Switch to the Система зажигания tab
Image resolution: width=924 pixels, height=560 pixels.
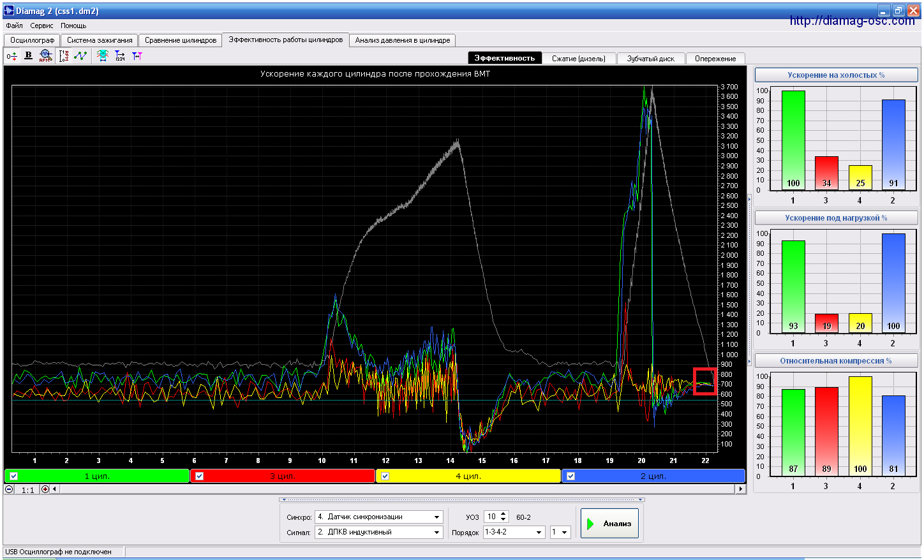(x=100, y=40)
